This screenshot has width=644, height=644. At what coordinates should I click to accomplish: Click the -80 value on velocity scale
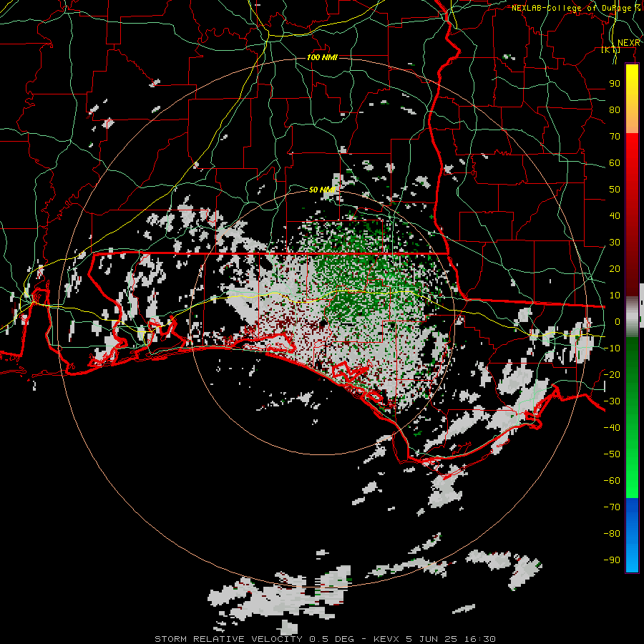(612, 534)
